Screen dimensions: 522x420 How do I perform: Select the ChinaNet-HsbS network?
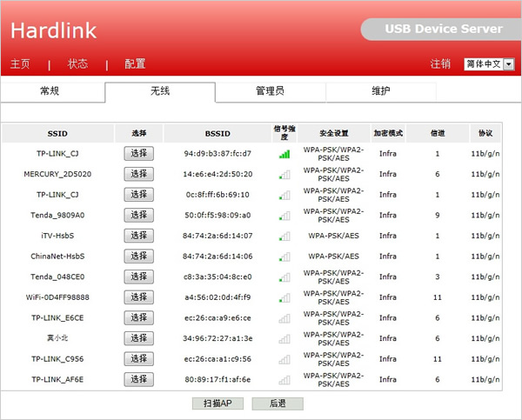point(139,257)
